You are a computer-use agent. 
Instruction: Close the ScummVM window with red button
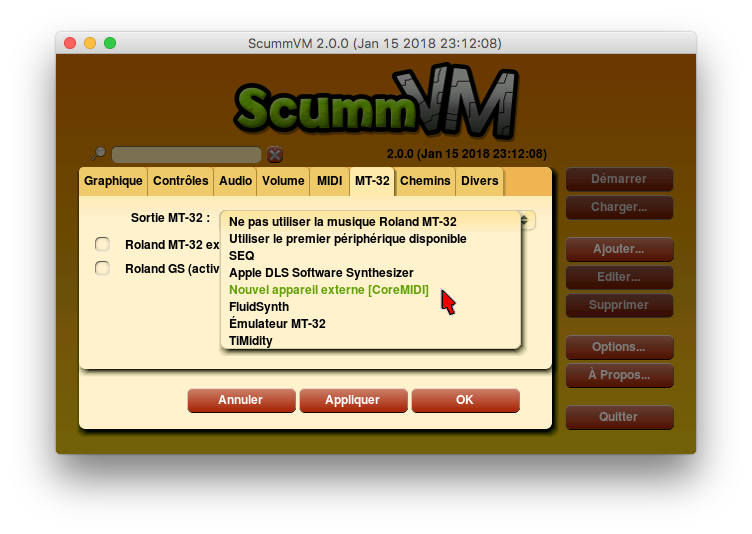70,43
